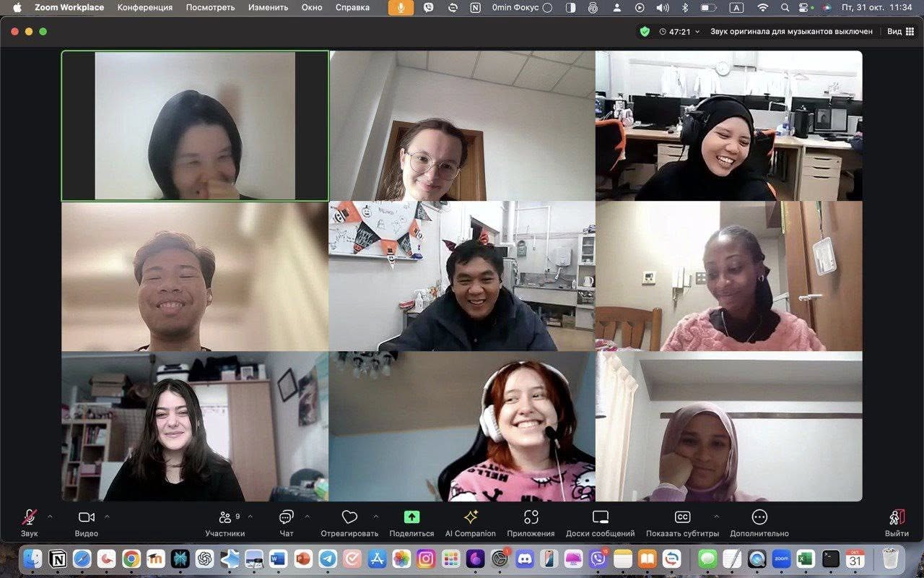Open the Чат chat panel
The width and height of the screenshot is (924, 578).
click(x=286, y=517)
